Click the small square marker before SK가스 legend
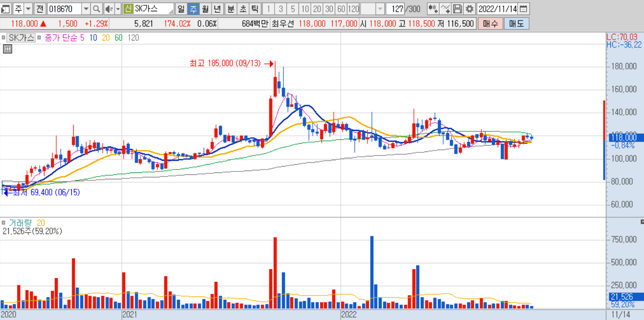644x320 pixels. (x=3, y=38)
